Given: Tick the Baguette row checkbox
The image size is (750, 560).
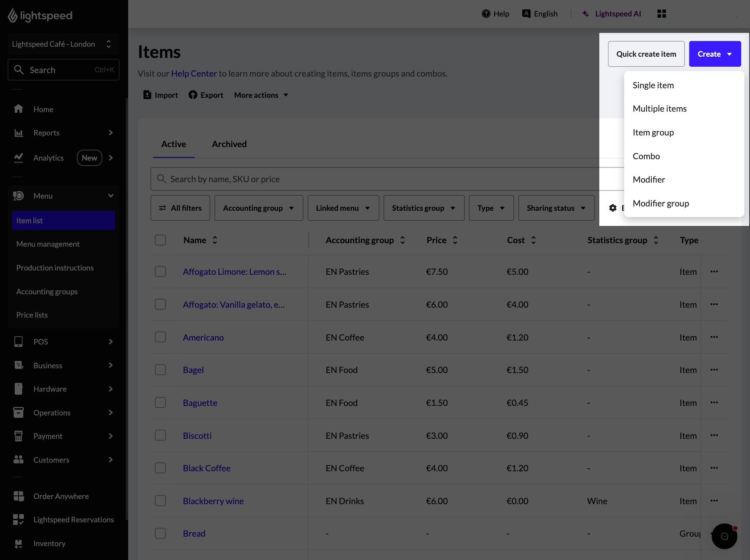Looking at the screenshot, I should pos(160,402).
